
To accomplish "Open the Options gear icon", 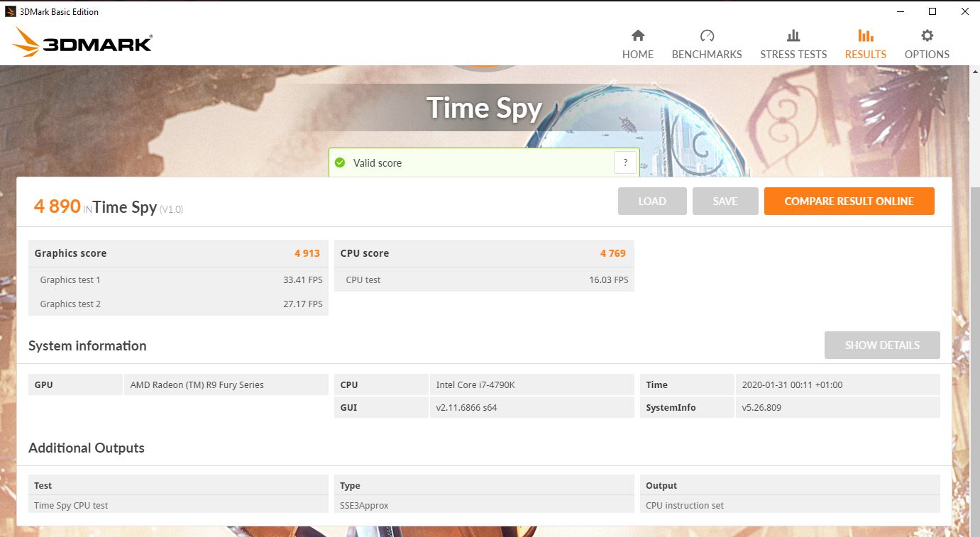I will [927, 35].
